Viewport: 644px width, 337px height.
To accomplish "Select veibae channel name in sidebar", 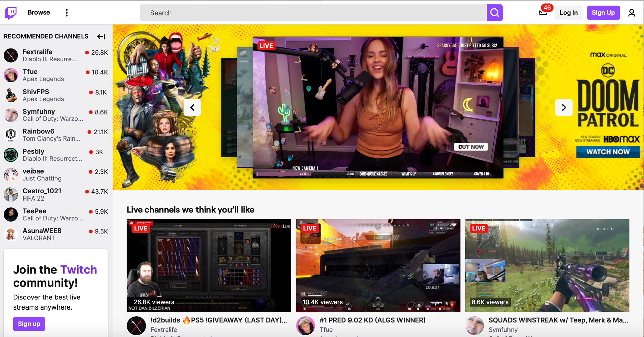I will coord(33,171).
